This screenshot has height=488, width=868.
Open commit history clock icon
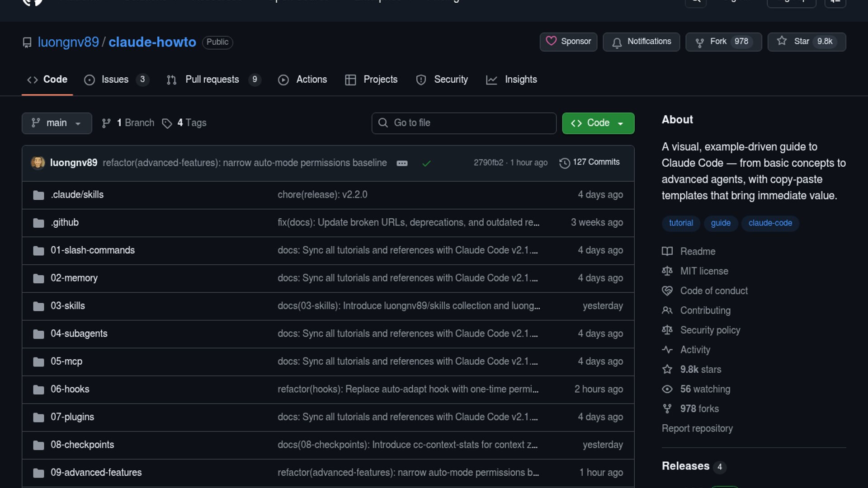(564, 163)
